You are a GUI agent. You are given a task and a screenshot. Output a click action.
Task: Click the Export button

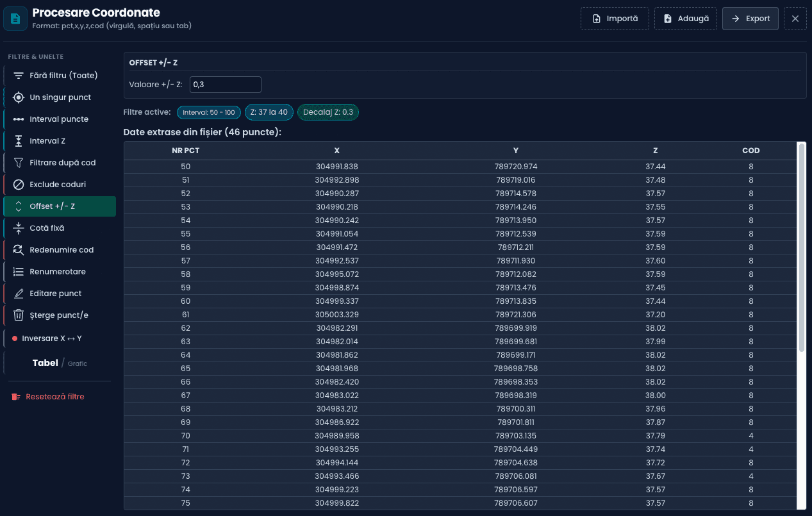(750, 19)
